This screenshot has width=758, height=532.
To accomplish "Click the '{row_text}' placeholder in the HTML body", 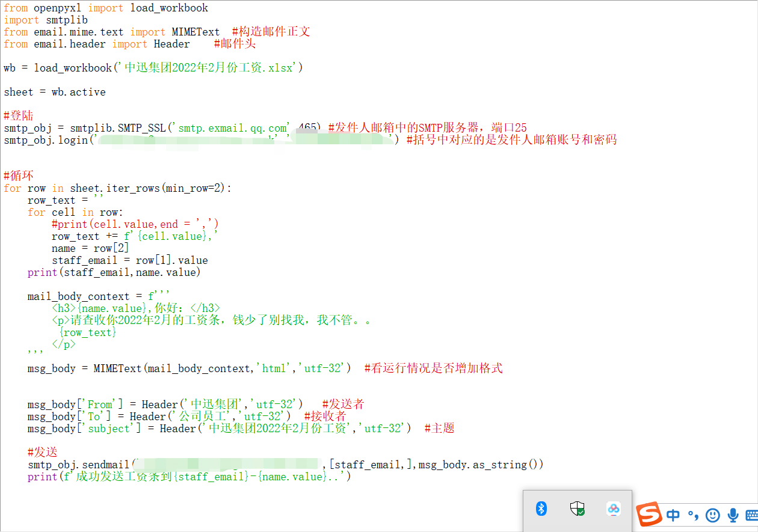I will tap(87, 332).
